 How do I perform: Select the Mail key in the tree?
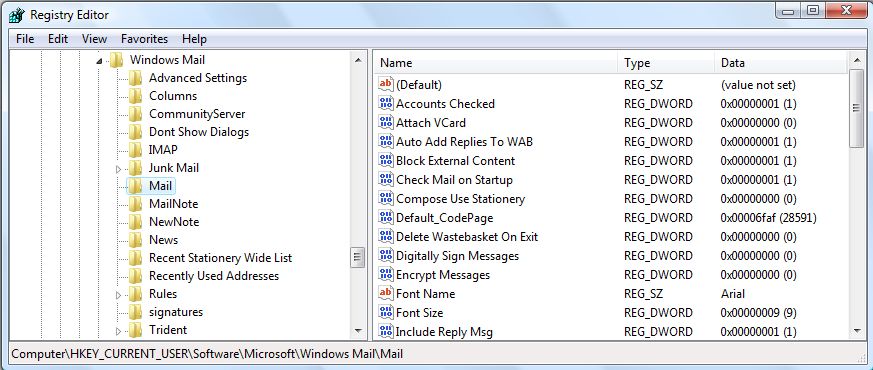(x=160, y=186)
